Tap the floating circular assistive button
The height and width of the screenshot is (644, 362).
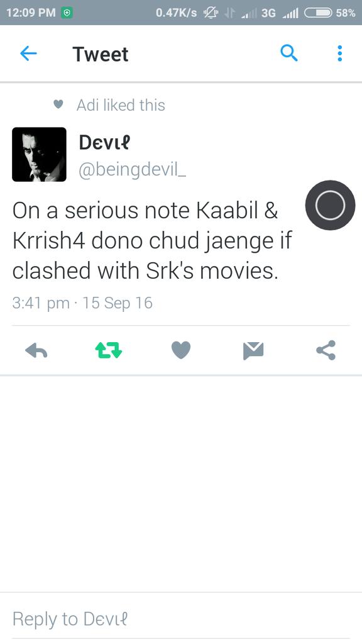coord(330,205)
